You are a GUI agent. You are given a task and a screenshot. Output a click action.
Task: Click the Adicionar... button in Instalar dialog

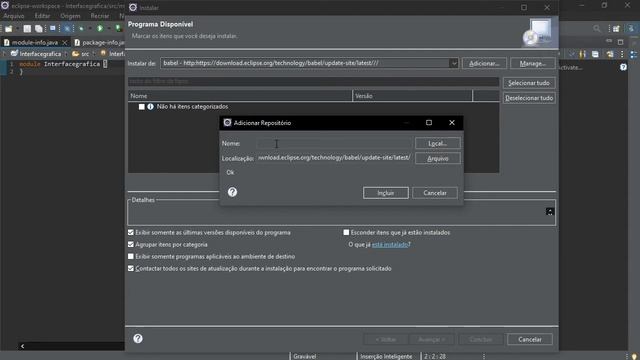click(x=484, y=63)
